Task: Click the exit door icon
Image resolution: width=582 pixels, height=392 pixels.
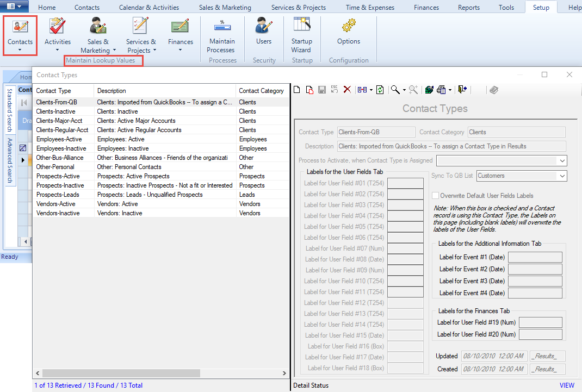Action: [462, 90]
